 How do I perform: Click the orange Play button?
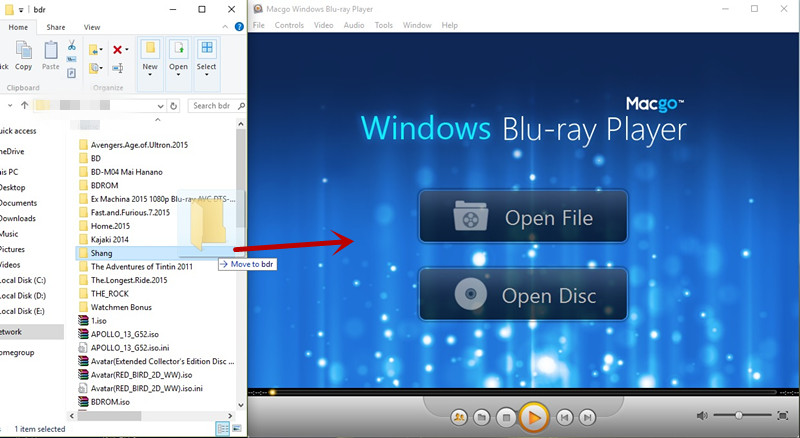tap(534, 418)
